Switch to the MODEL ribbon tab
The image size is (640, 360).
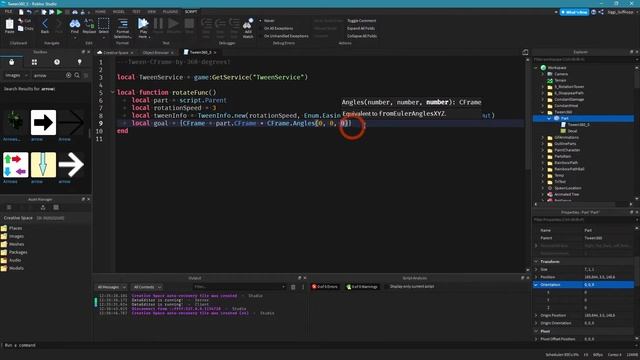pos(119,12)
